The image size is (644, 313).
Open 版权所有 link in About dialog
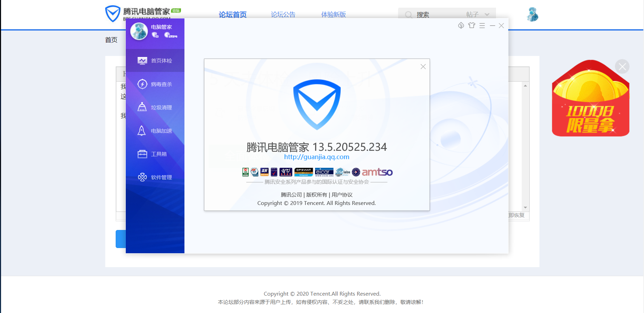point(316,195)
